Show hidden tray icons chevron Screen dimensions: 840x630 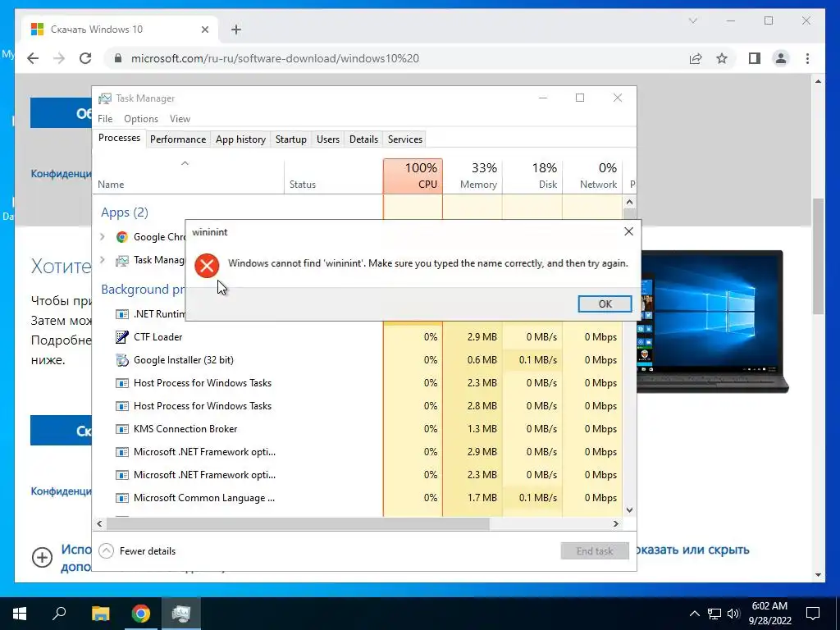[694, 614]
